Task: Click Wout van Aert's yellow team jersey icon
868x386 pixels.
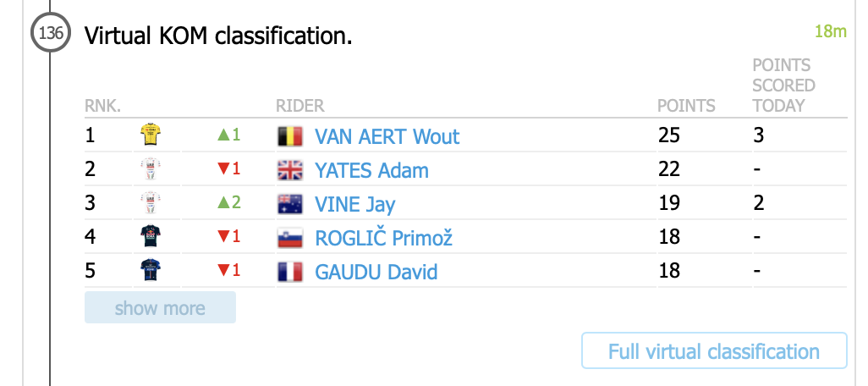Action: [x=151, y=135]
